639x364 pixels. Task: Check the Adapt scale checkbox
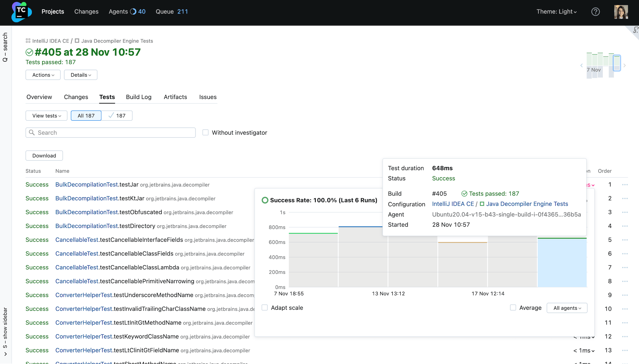(x=265, y=307)
